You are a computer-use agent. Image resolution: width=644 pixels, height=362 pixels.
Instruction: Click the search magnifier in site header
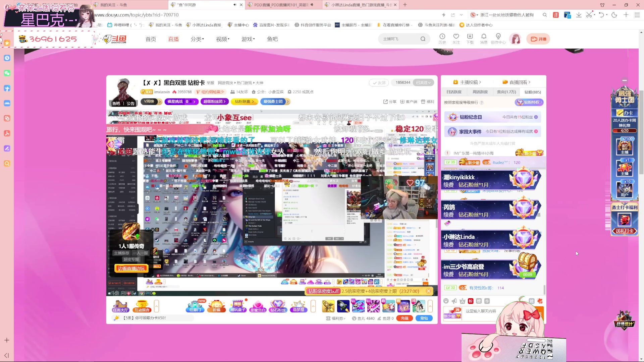click(423, 39)
